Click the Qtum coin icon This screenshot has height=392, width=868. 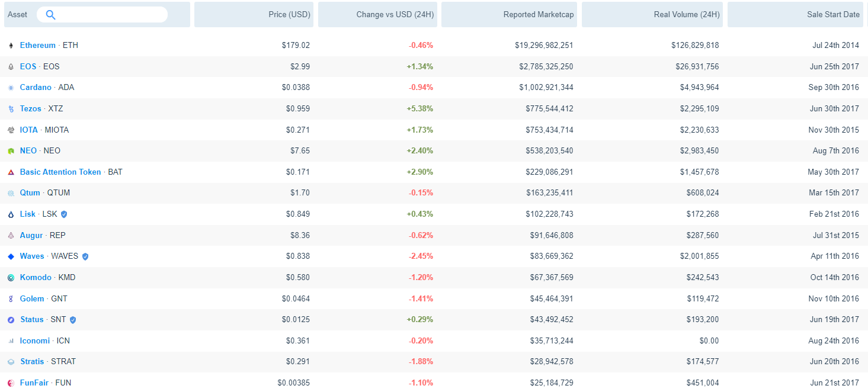pos(11,193)
